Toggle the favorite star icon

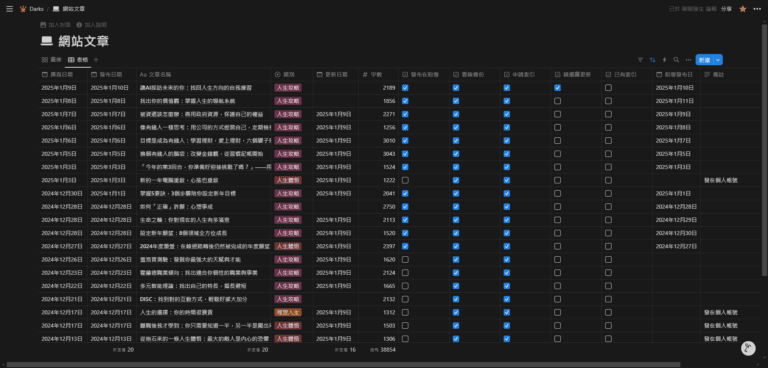pyautogui.click(x=743, y=9)
